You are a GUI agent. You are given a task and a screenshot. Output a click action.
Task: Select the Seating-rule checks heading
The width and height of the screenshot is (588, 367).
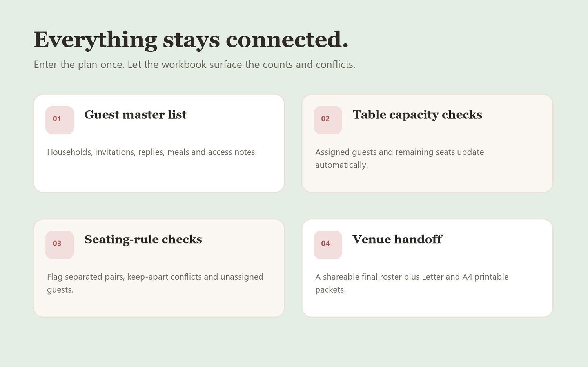[143, 239]
